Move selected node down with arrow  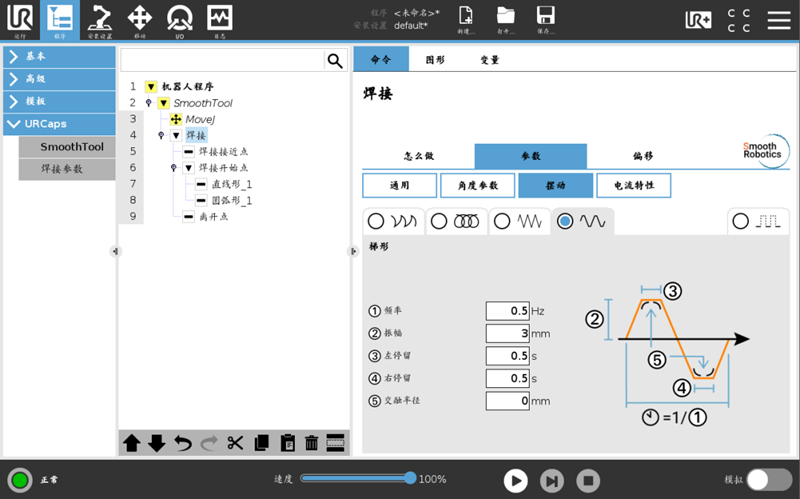pyautogui.click(x=157, y=442)
